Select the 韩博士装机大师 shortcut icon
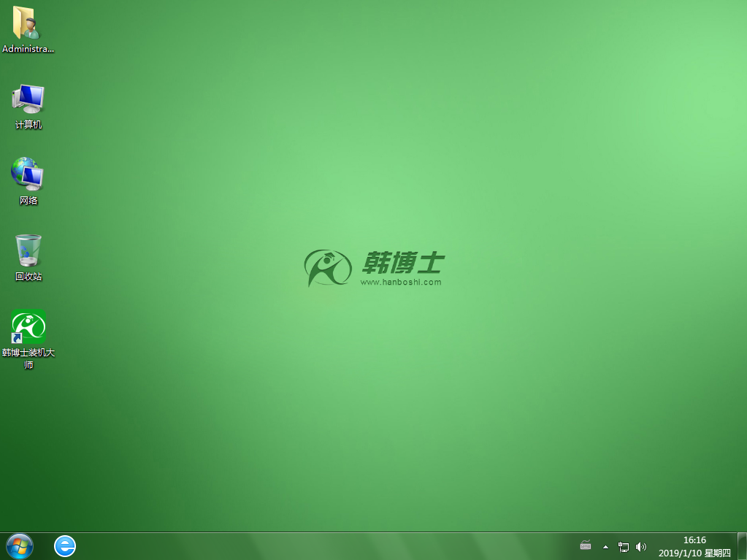 (28, 326)
